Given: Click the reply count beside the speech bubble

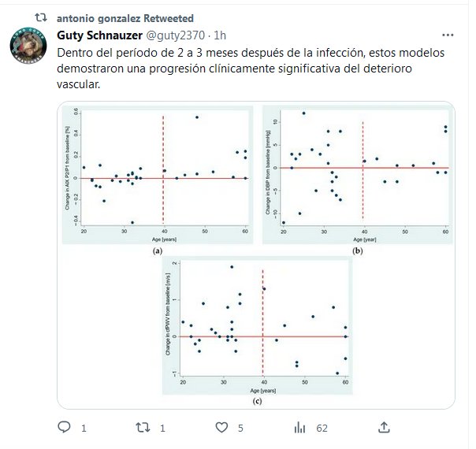Looking at the screenshot, I should click(x=84, y=429).
